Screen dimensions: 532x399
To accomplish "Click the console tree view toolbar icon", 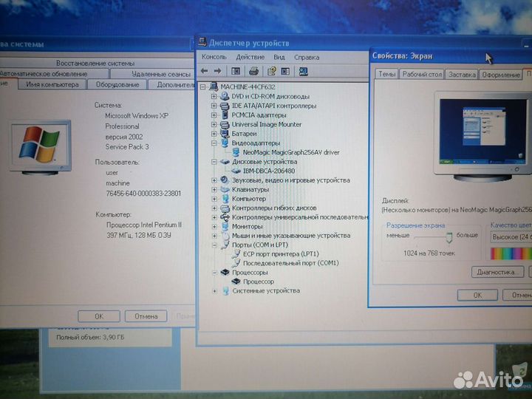I will click(x=236, y=71).
